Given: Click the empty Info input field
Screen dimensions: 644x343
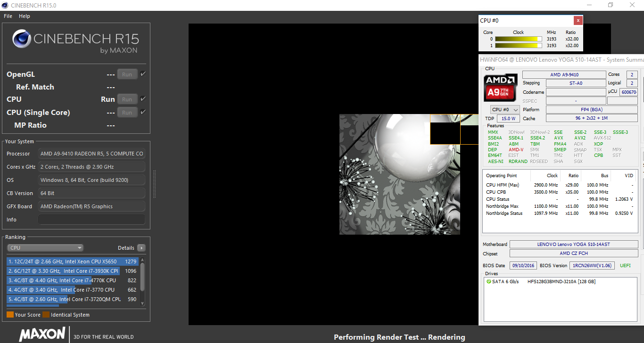Looking at the screenshot, I should (x=91, y=220).
